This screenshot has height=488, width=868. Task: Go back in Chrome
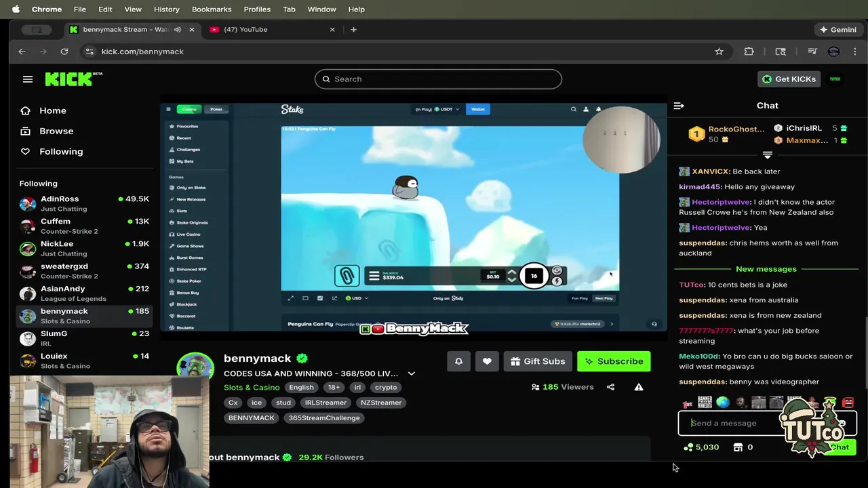point(22,52)
